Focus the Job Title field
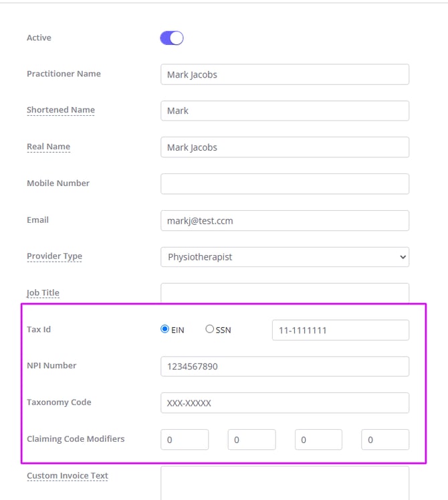This screenshot has width=448, height=500. (x=284, y=293)
